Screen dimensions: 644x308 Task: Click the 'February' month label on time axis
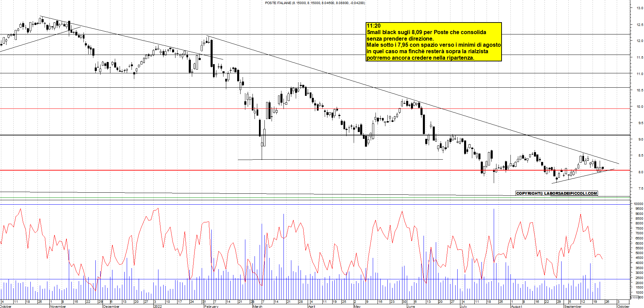[x=211, y=306]
